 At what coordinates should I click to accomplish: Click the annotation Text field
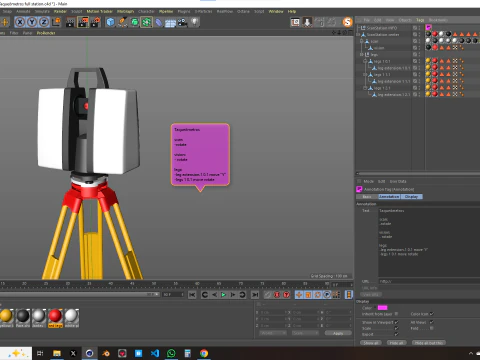pos(429,242)
